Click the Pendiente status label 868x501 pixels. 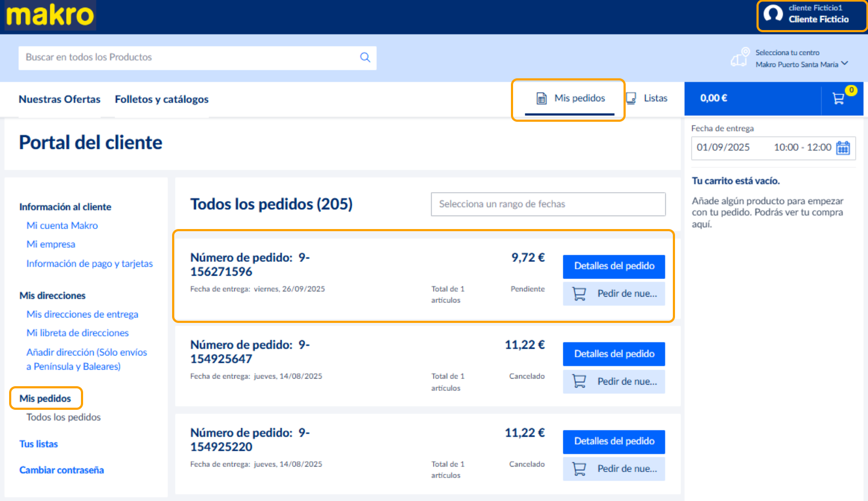point(528,289)
